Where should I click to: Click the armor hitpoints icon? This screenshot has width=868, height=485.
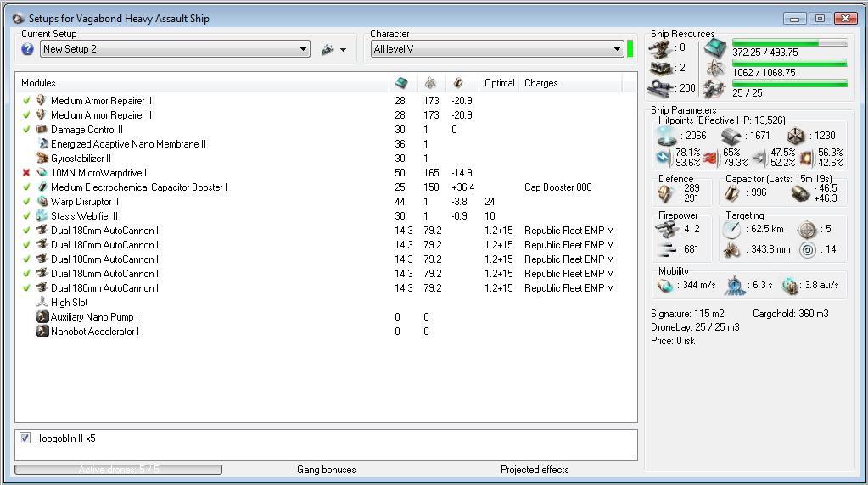coord(732,136)
